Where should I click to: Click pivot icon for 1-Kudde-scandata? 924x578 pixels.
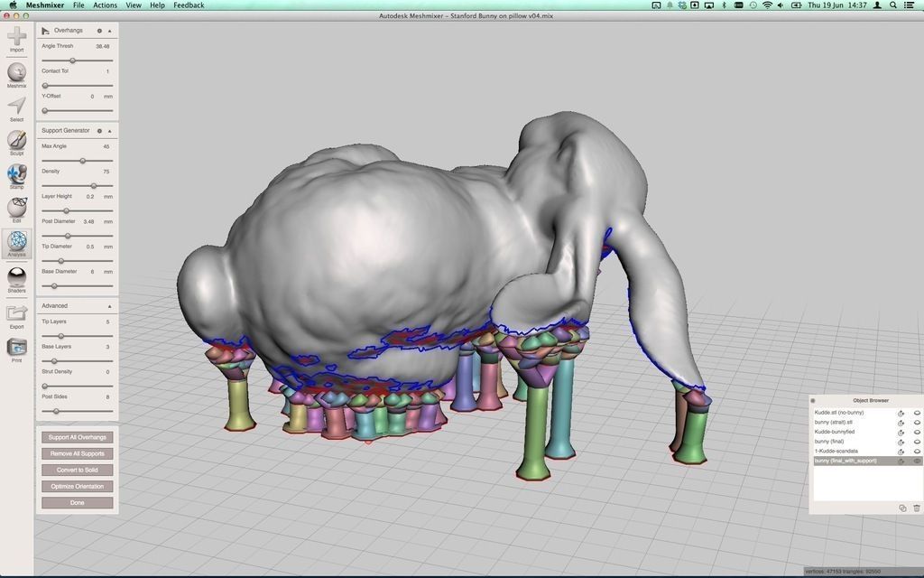tap(901, 452)
